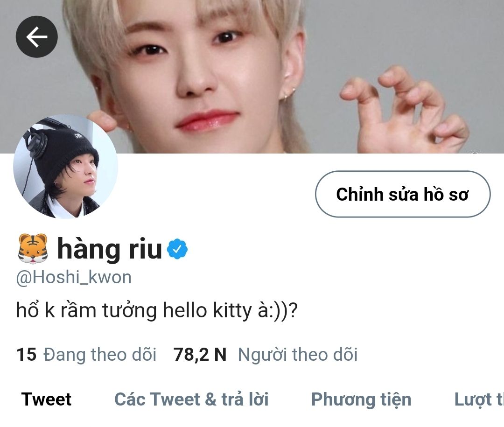Viewport: 504px width, 427px height.
Task: Click the @Hoshi_kwon username handle
Action: coord(74,277)
